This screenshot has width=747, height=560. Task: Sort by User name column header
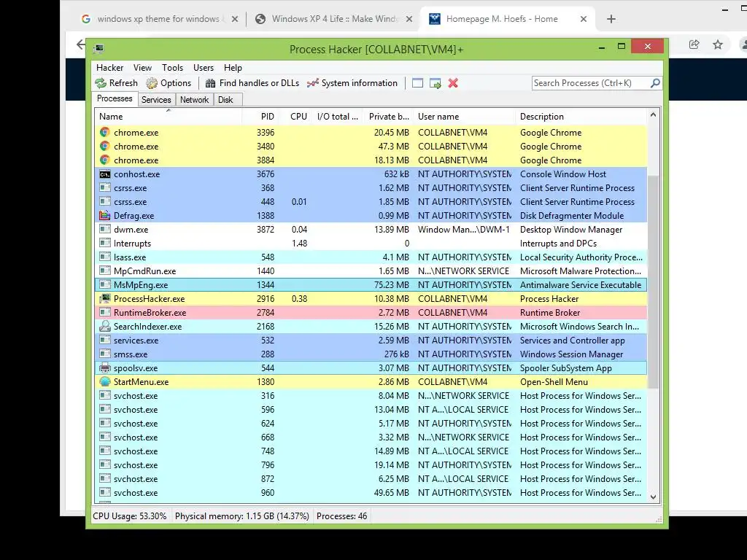[465, 116]
